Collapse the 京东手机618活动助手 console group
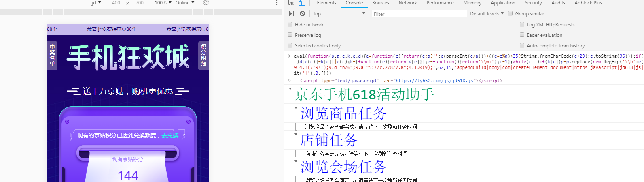The height and width of the screenshot is (182, 644). coord(290,88)
